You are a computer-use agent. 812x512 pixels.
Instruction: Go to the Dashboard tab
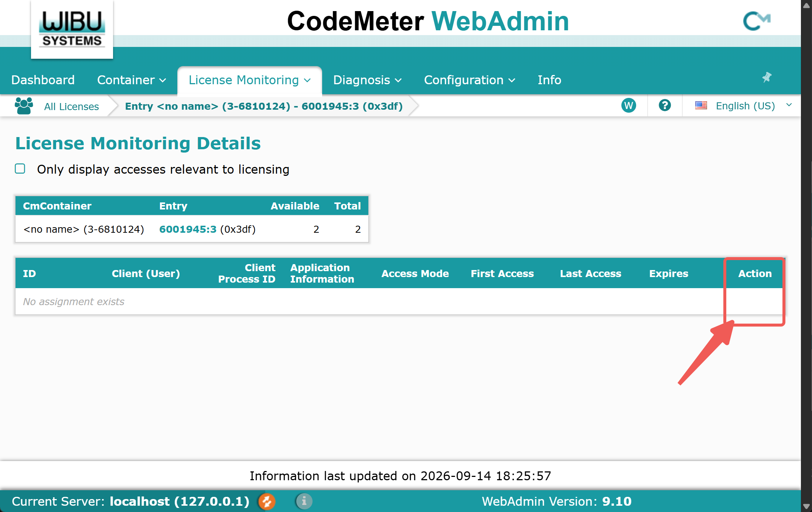(x=43, y=80)
